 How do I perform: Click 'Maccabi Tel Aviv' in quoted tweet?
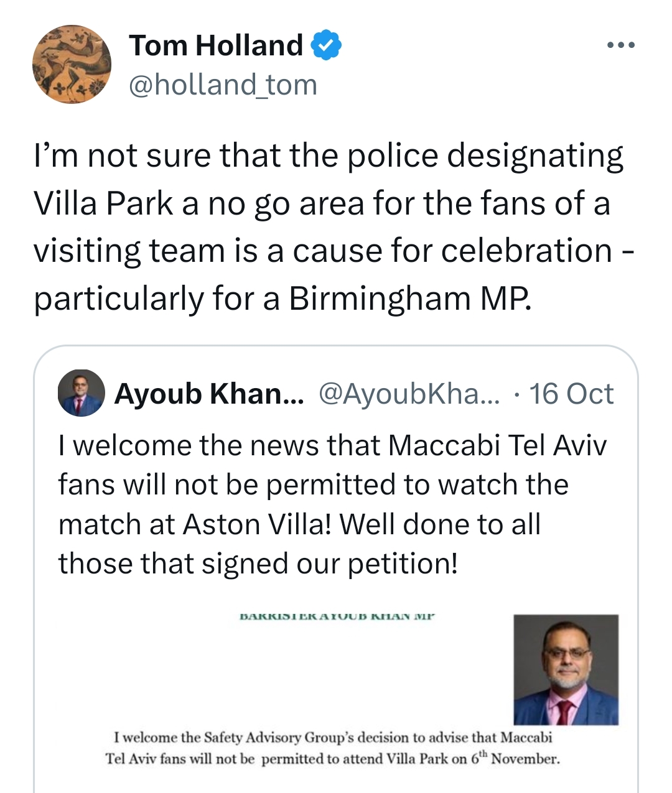pos(498,445)
